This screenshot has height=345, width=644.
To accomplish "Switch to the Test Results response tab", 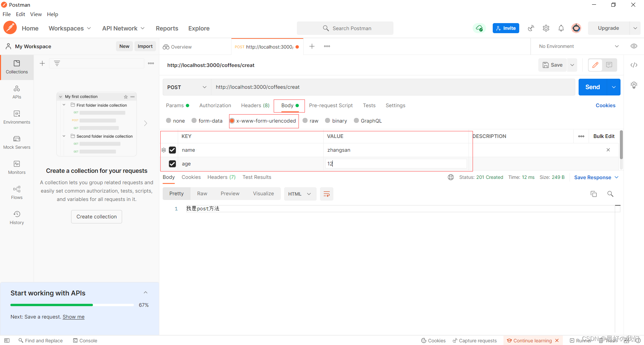I will 257,177.
